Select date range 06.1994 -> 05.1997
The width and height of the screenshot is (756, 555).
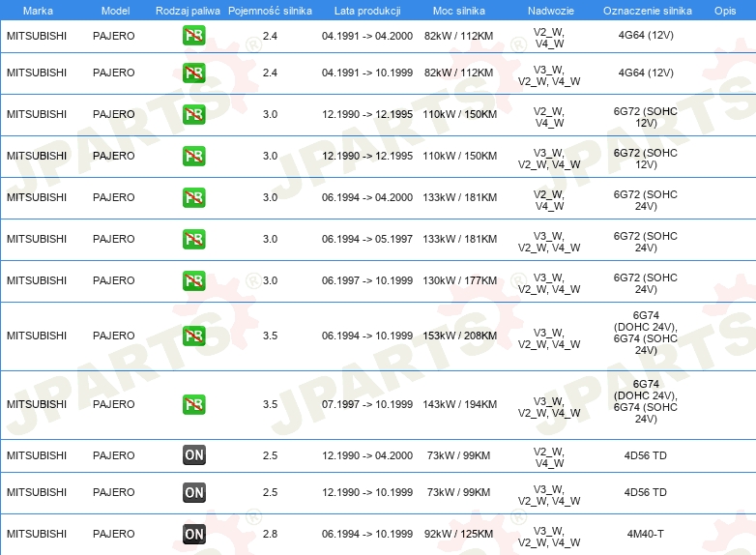point(367,239)
